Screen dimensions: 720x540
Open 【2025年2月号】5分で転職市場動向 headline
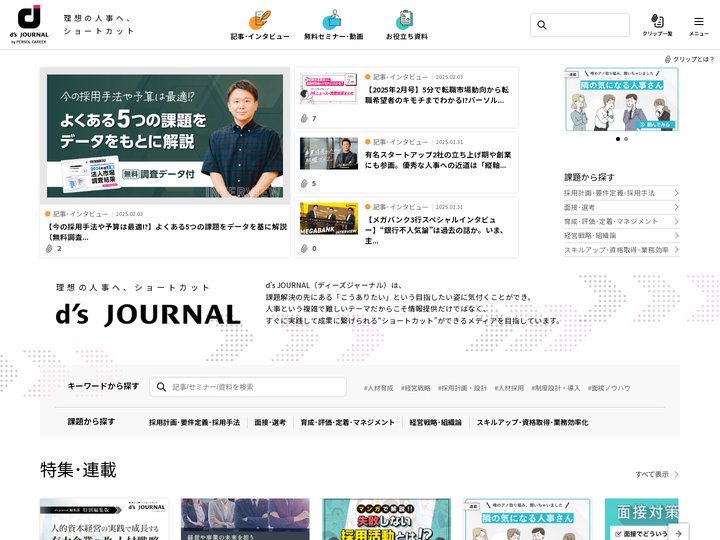click(437, 95)
